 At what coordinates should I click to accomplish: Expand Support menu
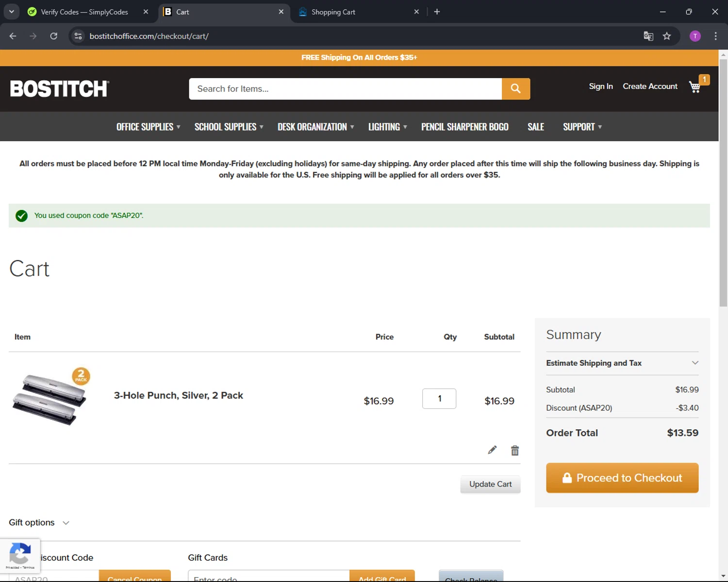(x=582, y=127)
